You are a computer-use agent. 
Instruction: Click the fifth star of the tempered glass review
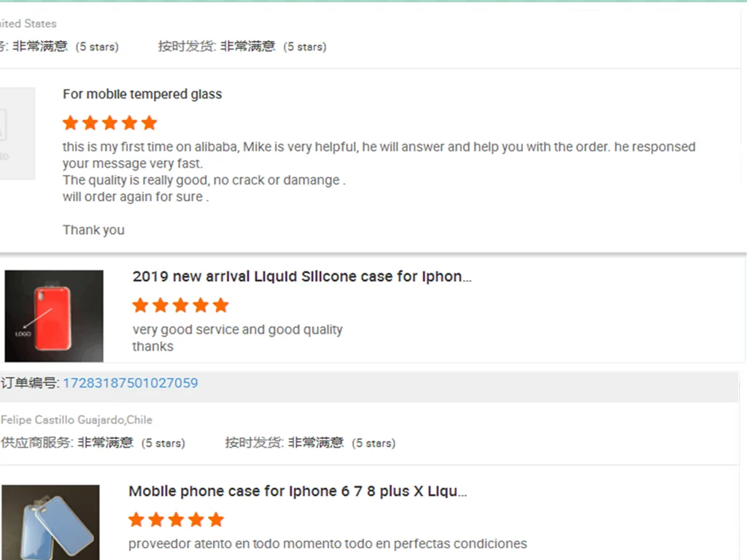pyautogui.click(x=149, y=122)
